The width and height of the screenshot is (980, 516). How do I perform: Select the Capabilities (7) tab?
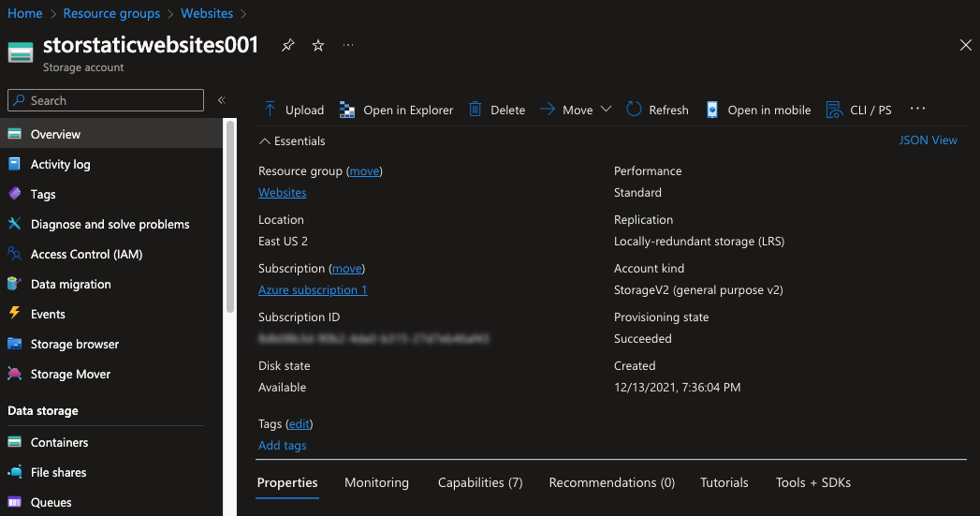(x=480, y=482)
